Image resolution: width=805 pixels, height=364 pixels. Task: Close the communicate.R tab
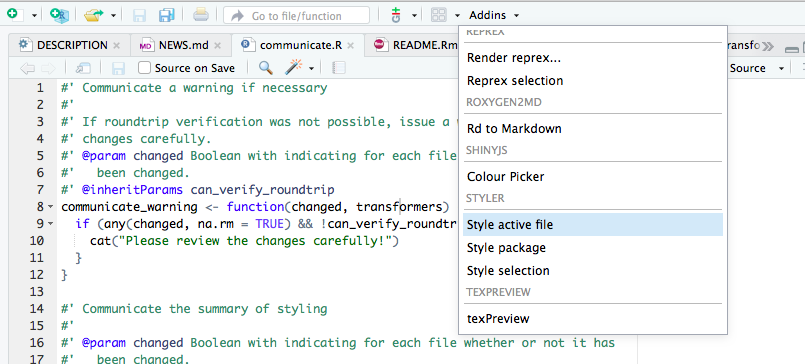(x=351, y=45)
